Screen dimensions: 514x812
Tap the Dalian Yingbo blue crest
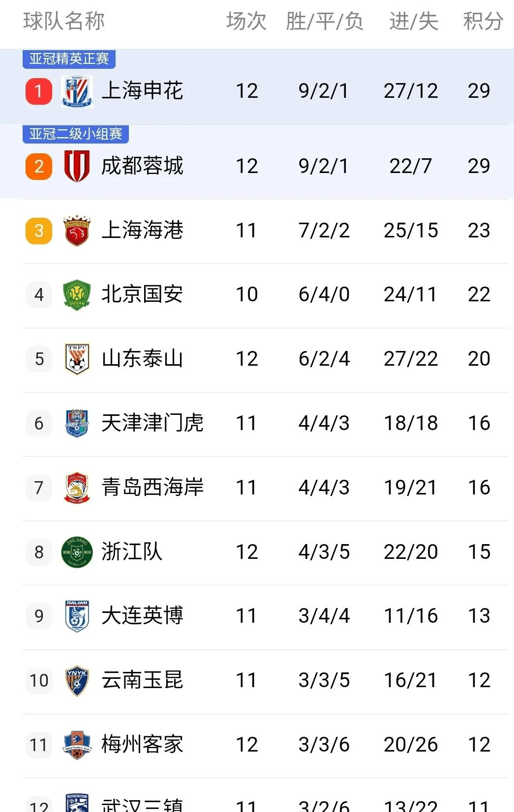coord(77,616)
